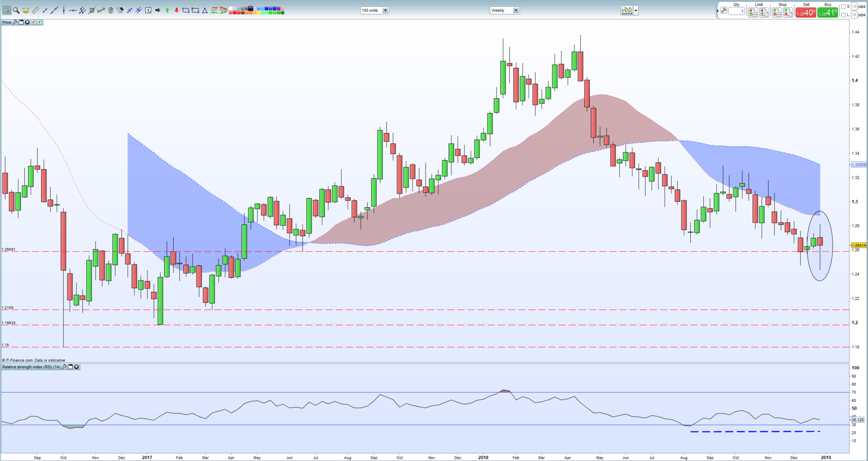Collapse the trading panel side arrow

click(718, 11)
